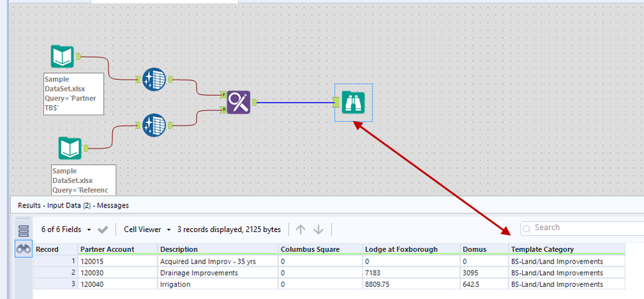Click Partner Account cell 120015

117,261
